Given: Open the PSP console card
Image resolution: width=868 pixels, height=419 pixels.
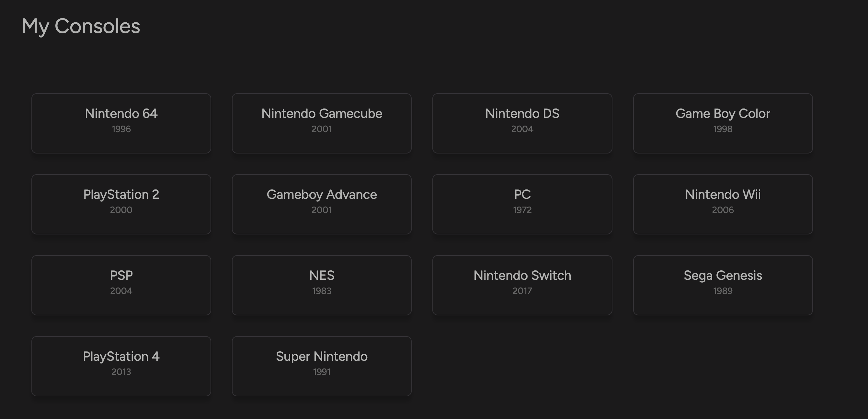Looking at the screenshot, I should [x=121, y=285].
